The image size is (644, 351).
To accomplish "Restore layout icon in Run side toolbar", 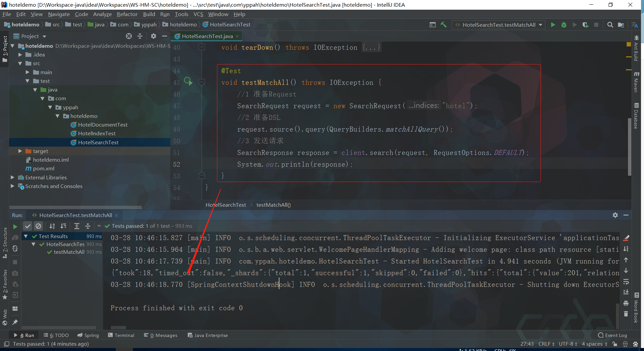I will 15,309.
